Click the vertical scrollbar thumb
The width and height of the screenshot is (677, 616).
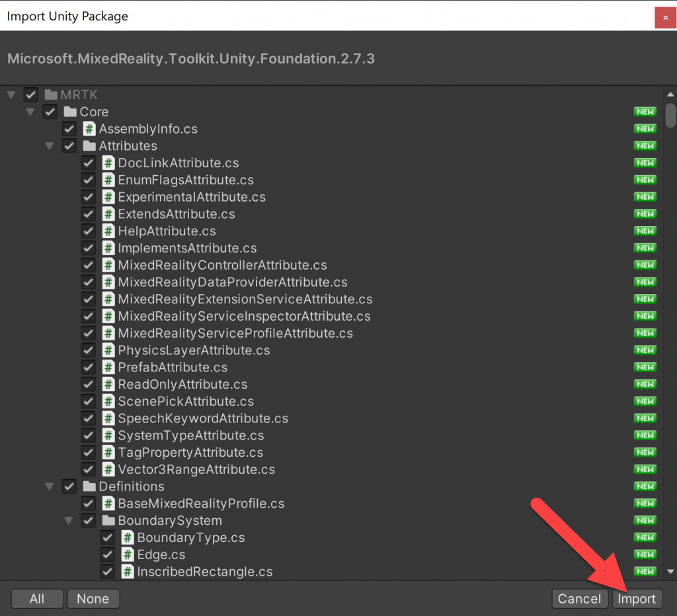(x=670, y=115)
